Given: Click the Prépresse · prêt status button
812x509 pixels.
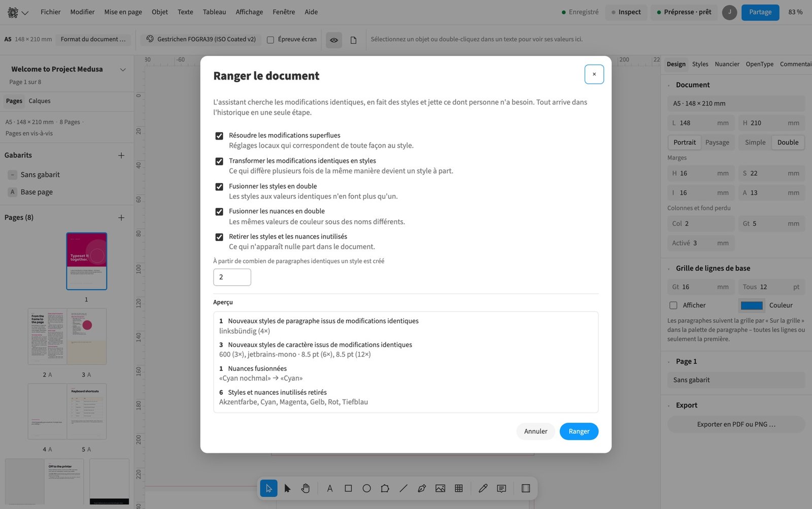Looking at the screenshot, I should pos(684,12).
